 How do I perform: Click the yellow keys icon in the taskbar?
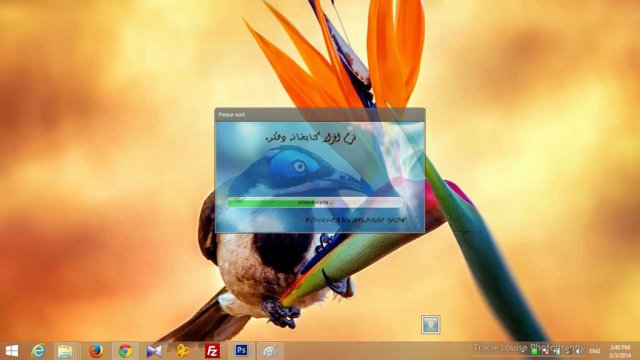point(183,351)
